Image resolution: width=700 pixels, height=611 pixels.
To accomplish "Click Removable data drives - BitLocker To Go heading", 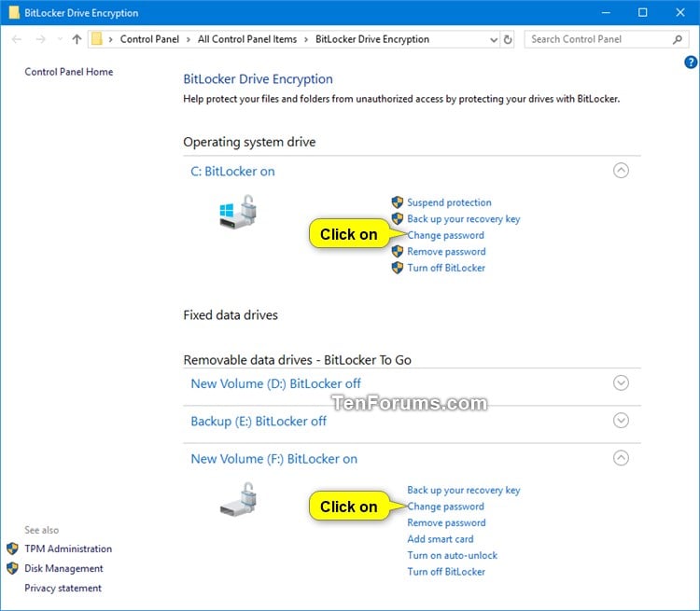I will 298,360.
